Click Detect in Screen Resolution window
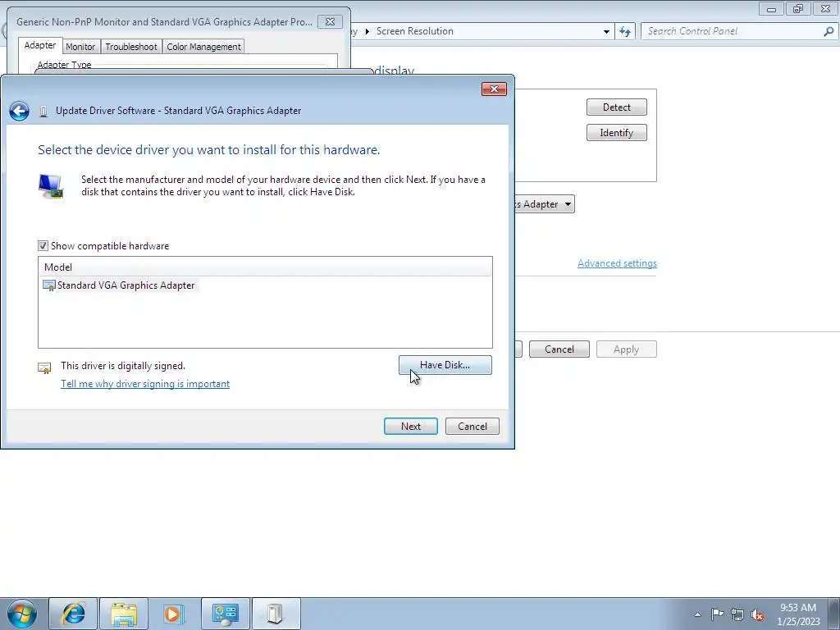Image resolution: width=840 pixels, height=630 pixels. (617, 107)
